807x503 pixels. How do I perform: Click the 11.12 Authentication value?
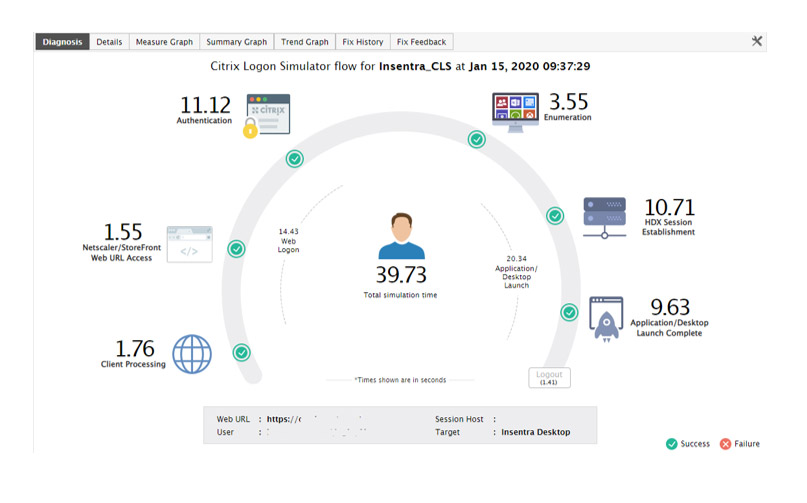point(205,106)
